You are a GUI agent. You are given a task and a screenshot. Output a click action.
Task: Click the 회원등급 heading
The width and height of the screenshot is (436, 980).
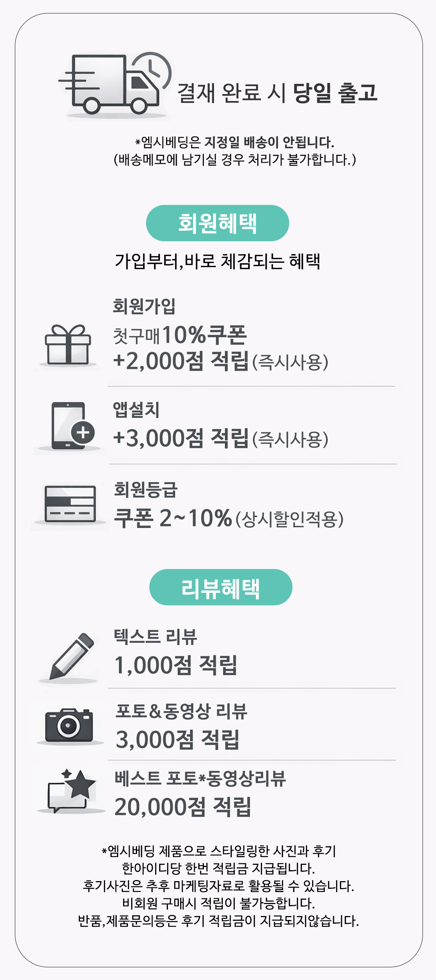pyautogui.click(x=146, y=489)
